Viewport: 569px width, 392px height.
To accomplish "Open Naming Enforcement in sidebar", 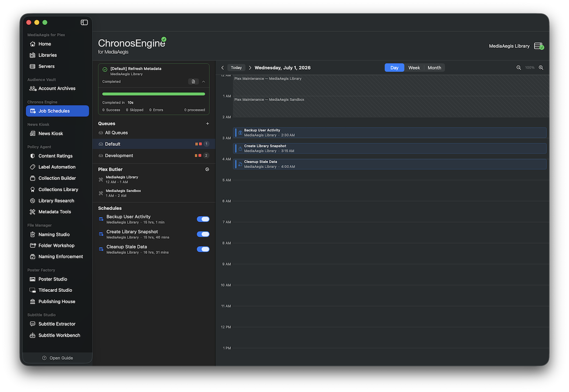I will coord(57,257).
